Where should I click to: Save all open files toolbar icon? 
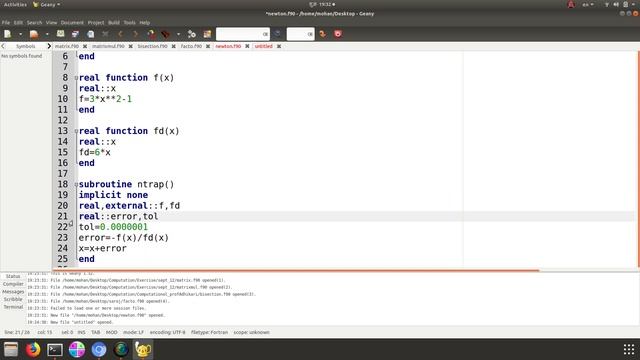click(x=76, y=34)
